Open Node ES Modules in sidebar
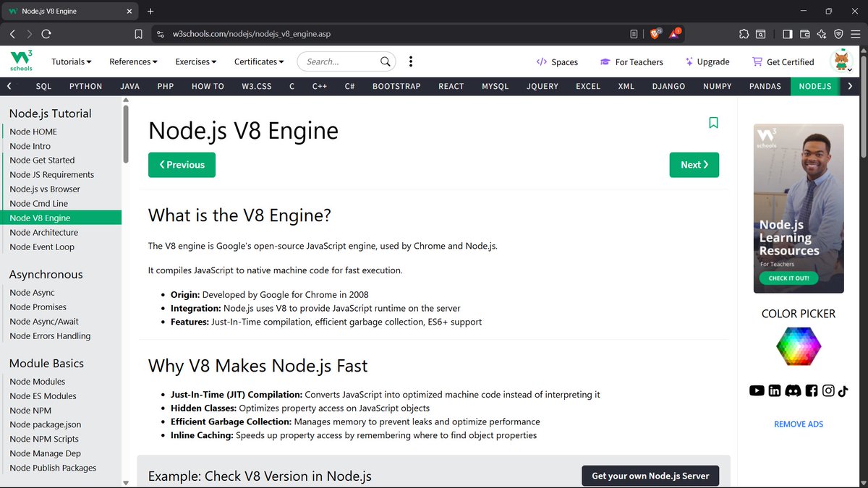The height and width of the screenshot is (488, 868). tap(43, 395)
